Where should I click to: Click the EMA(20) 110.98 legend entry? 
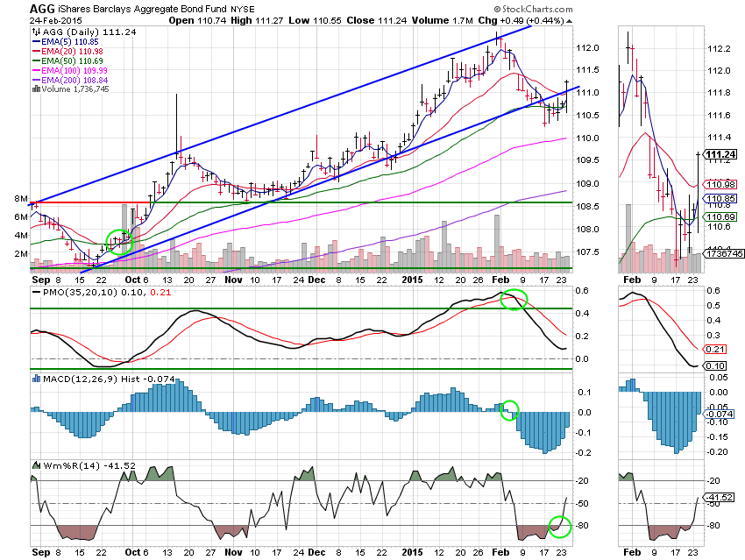(72, 52)
